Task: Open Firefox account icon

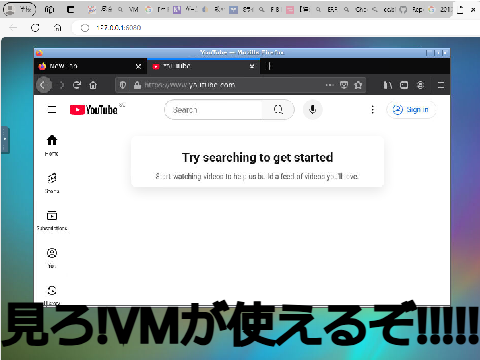Action: [420, 85]
